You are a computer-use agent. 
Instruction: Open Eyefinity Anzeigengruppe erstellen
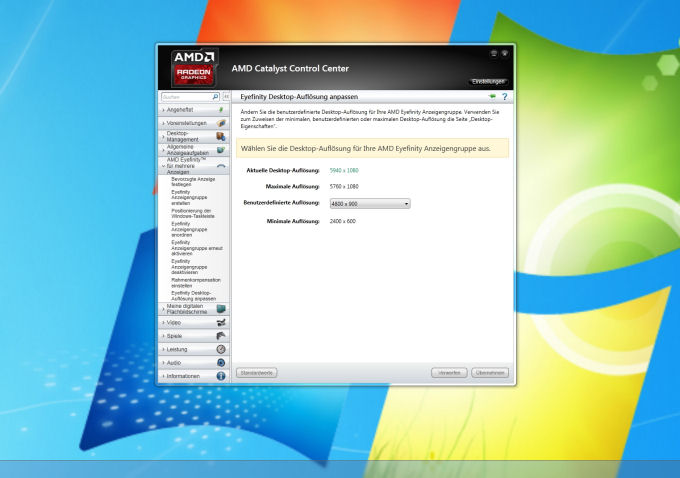tap(189, 197)
